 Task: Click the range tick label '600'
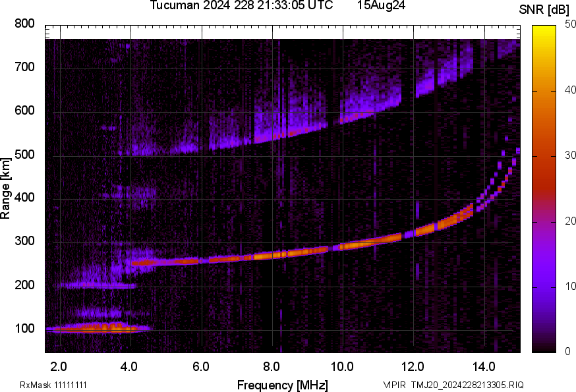click(24, 111)
